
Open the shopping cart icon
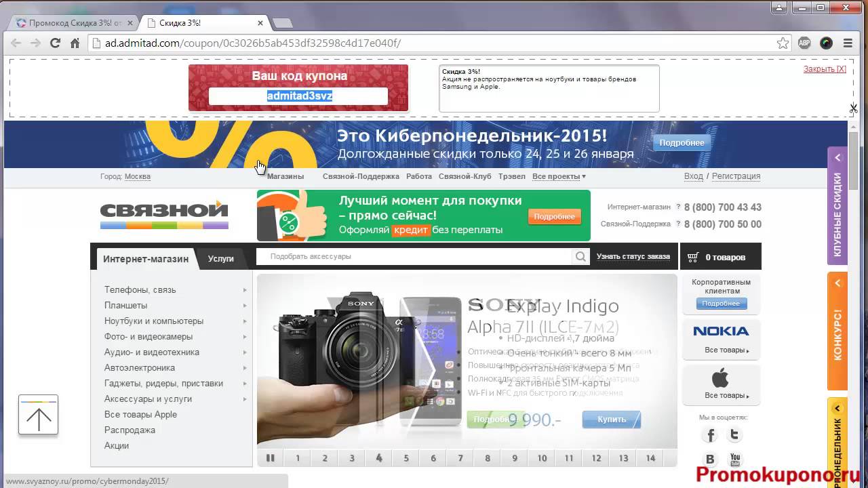pyautogui.click(x=692, y=258)
